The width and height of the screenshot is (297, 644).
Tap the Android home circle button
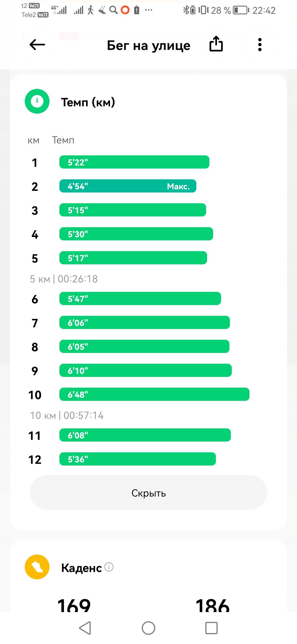(148, 628)
